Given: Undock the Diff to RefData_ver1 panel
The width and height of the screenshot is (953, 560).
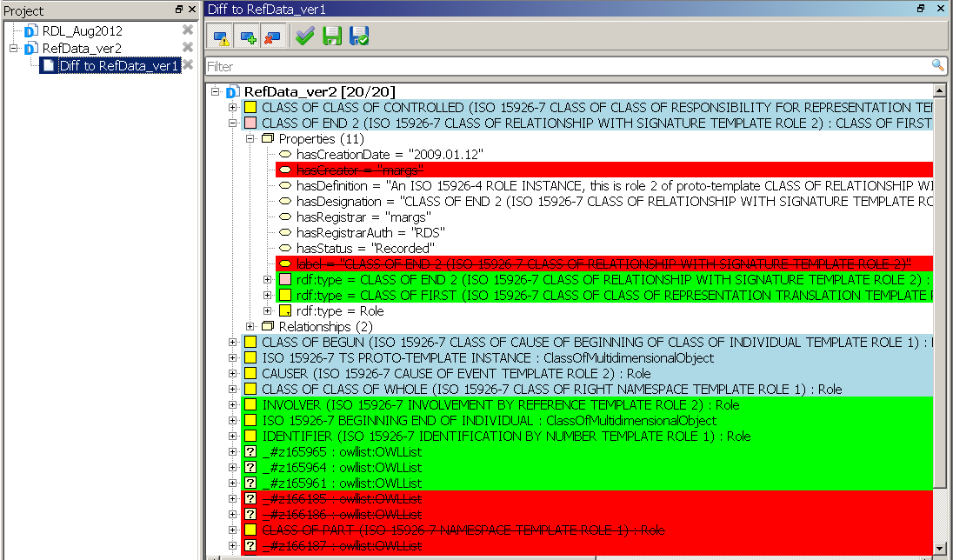Looking at the screenshot, I should click(921, 9).
